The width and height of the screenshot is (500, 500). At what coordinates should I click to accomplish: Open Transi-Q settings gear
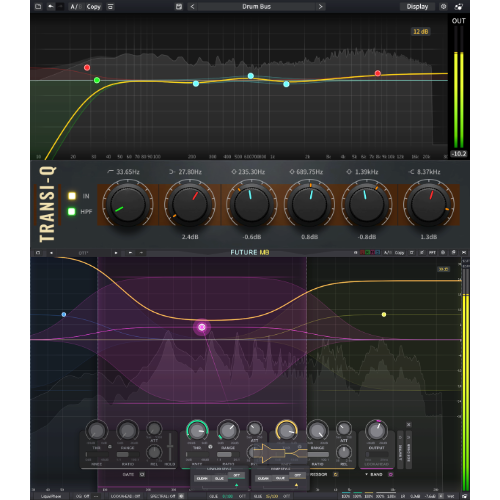(x=443, y=7)
